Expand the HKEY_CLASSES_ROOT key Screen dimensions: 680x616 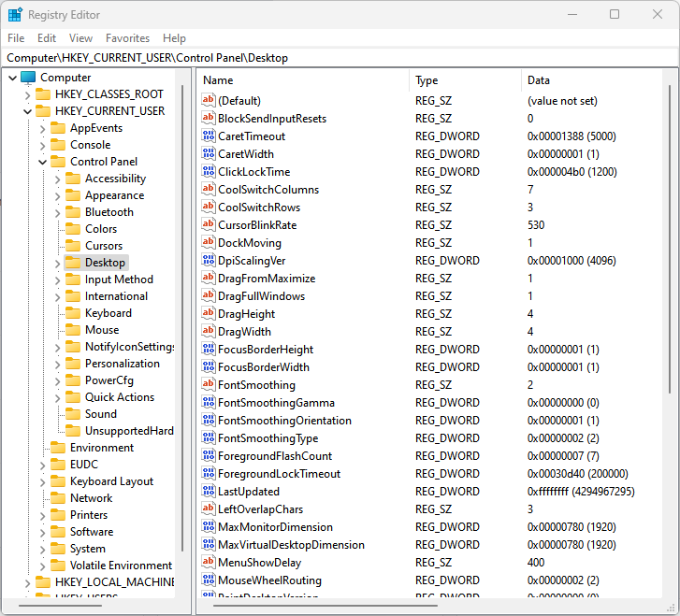pyautogui.click(x=27, y=95)
